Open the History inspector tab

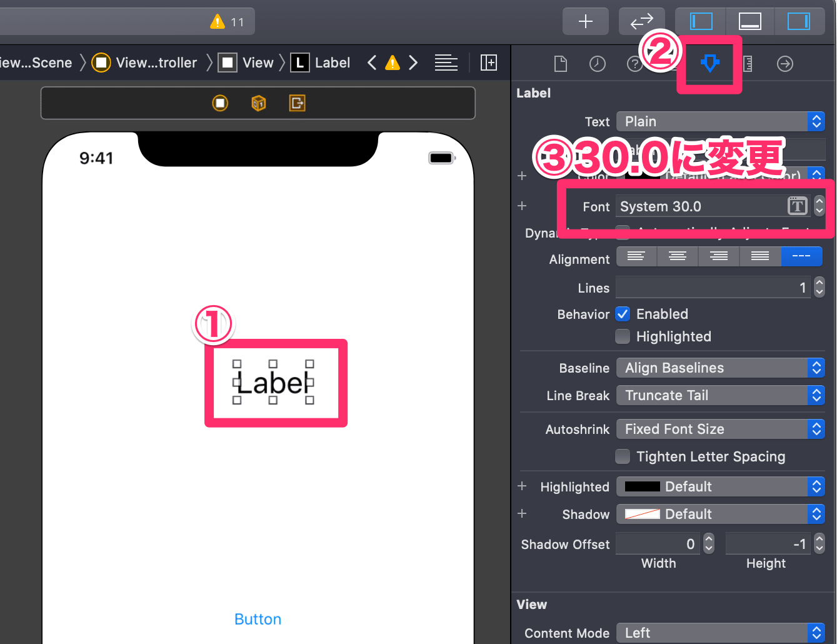(598, 64)
